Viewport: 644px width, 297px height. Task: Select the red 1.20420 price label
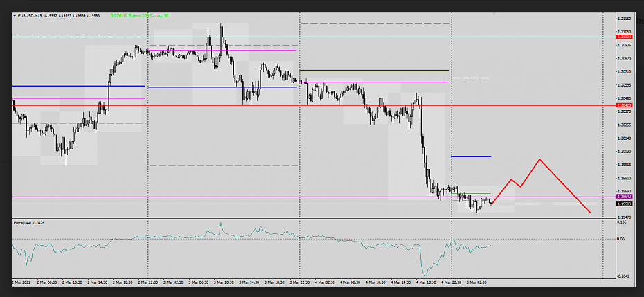[x=625, y=105]
